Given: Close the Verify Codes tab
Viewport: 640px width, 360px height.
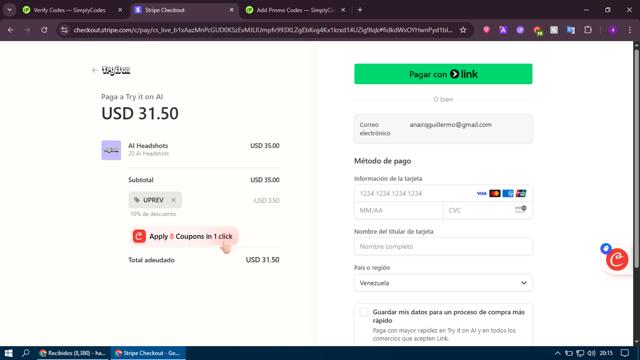Looking at the screenshot, I should 120,10.
